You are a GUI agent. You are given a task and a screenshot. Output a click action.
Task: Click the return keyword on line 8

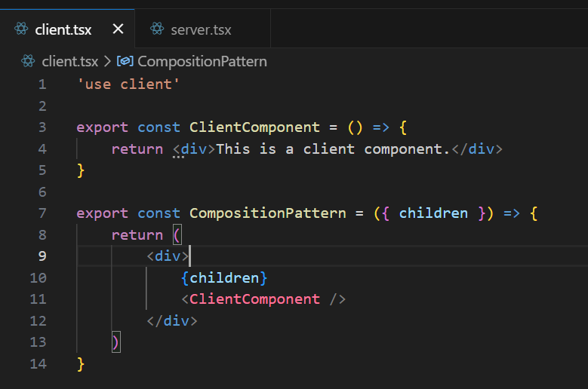coord(137,235)
